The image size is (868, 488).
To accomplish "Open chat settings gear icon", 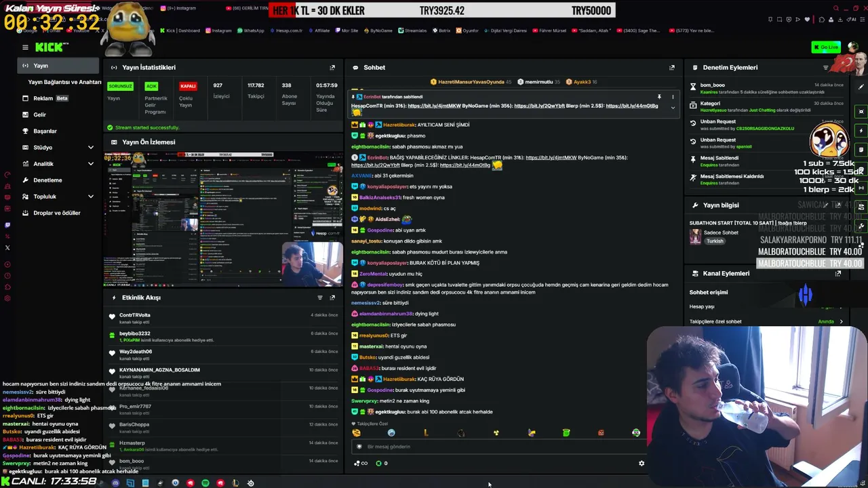I will pyautogui.click(x=642, y=464).
